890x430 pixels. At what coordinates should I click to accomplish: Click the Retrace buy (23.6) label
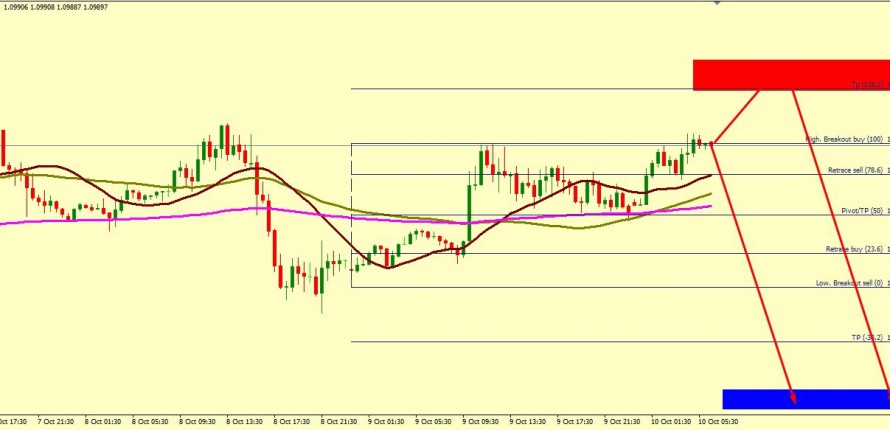pyautogui.click(x=855, y=249)
